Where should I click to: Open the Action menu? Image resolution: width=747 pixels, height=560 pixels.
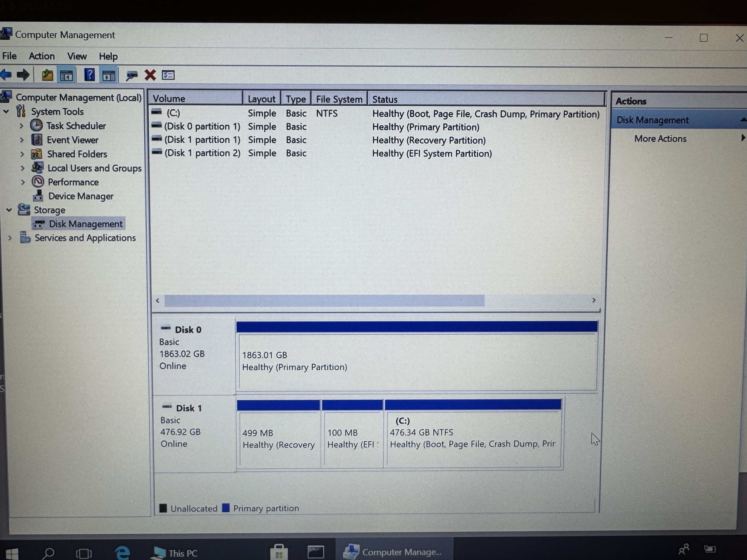[41, 56]
